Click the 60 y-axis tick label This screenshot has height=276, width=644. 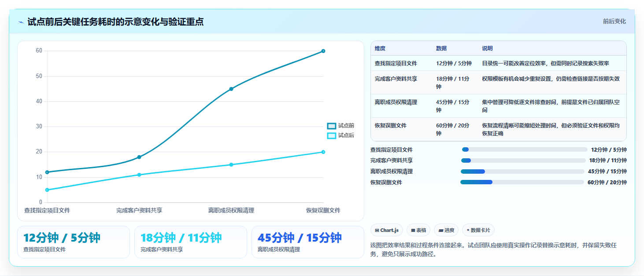click(x=39, y=51)
